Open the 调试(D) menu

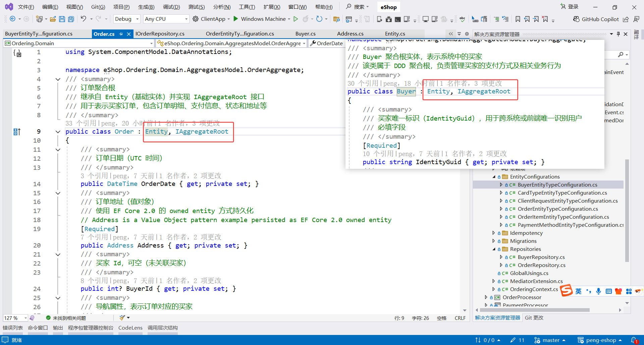pyautogui.click(x=171, y=7)
